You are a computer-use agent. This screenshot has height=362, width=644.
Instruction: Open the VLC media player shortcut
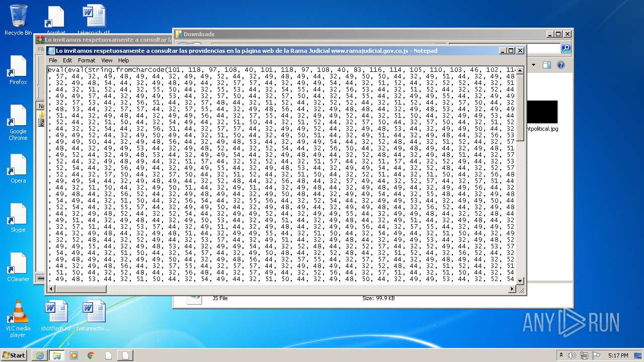pos(18,319)
